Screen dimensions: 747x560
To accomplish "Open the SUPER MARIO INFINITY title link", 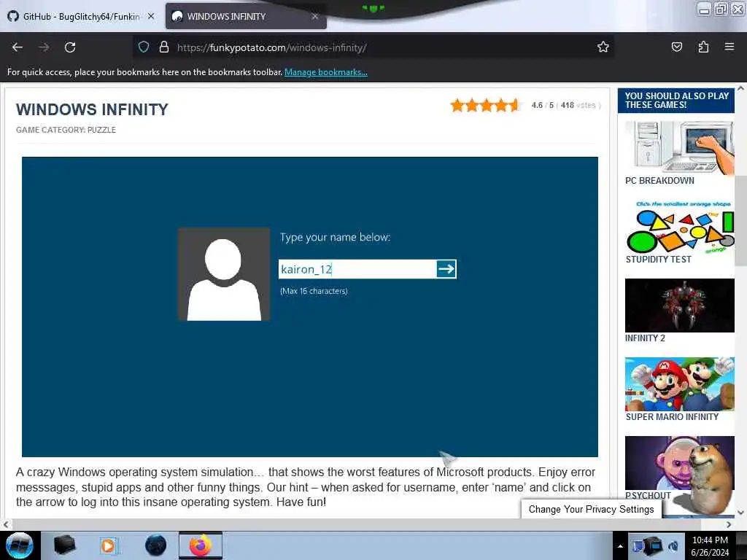I will [672, 417].
